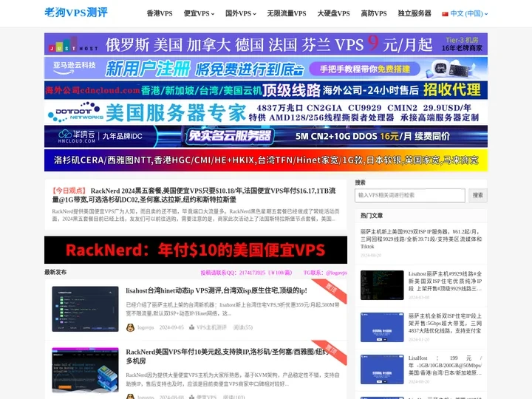Open hot article 丽萨主机新上美国9929双ISP
532x399 pixels.
[421, 239]
